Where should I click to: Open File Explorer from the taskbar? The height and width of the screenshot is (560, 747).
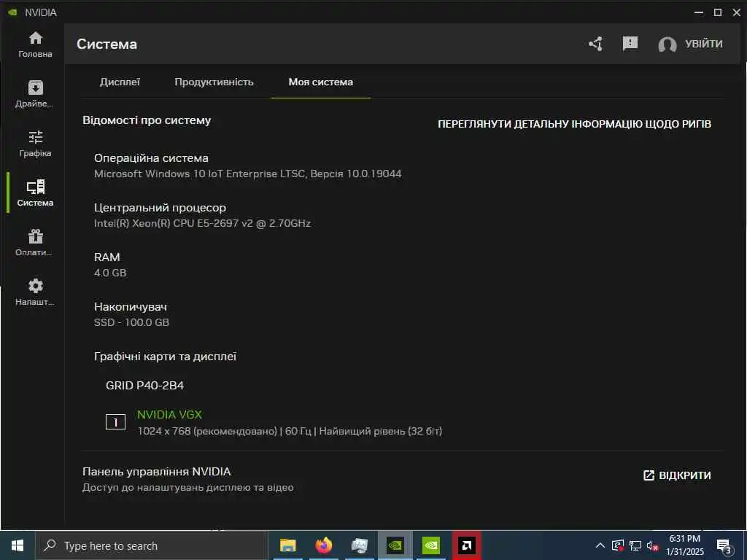click(x=287, y=545)
